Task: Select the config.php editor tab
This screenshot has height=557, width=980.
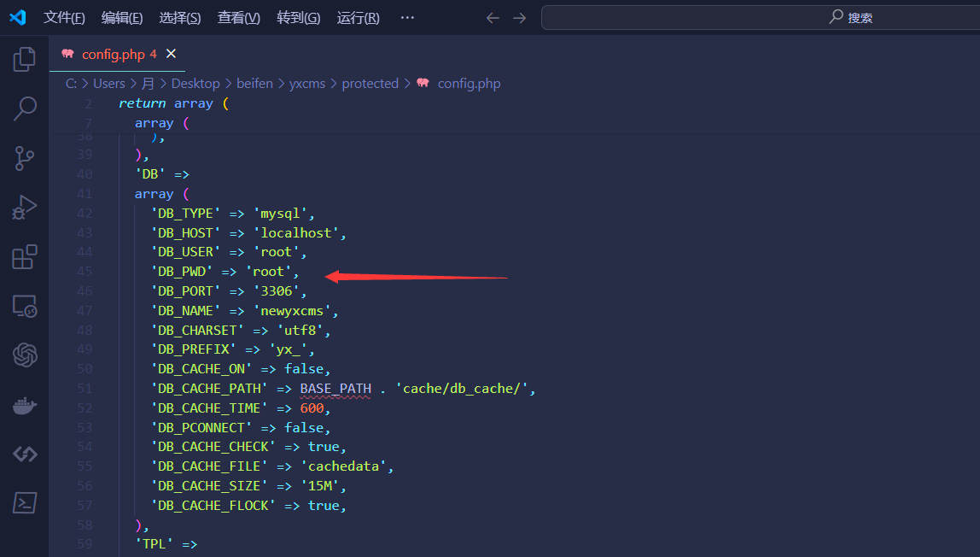Action: click(113, 54)
